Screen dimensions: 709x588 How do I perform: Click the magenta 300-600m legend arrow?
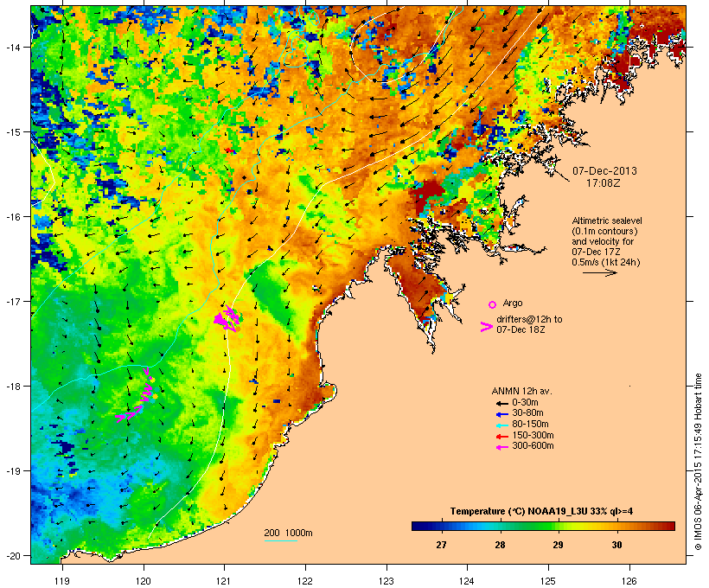[502, 447]
